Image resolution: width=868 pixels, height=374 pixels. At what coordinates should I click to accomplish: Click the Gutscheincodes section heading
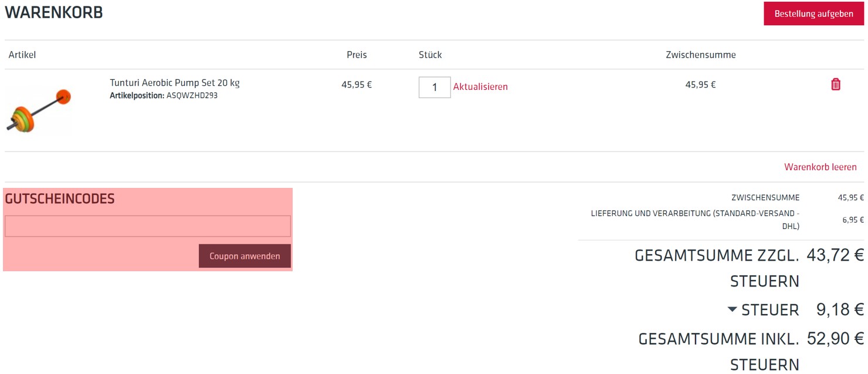[x=60, y=199]
